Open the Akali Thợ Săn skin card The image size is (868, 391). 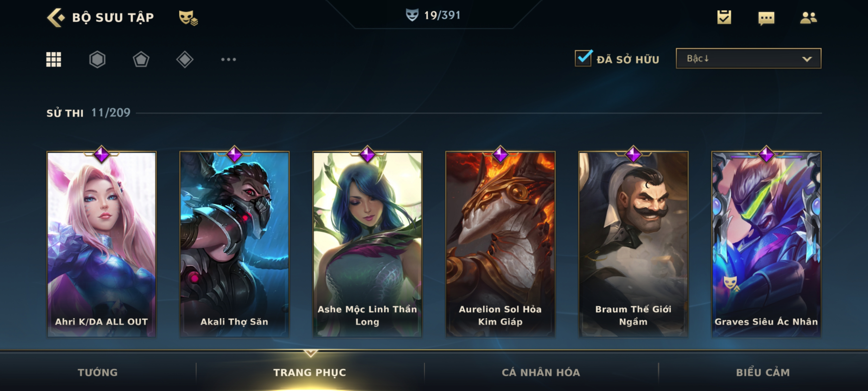point(234,244)
